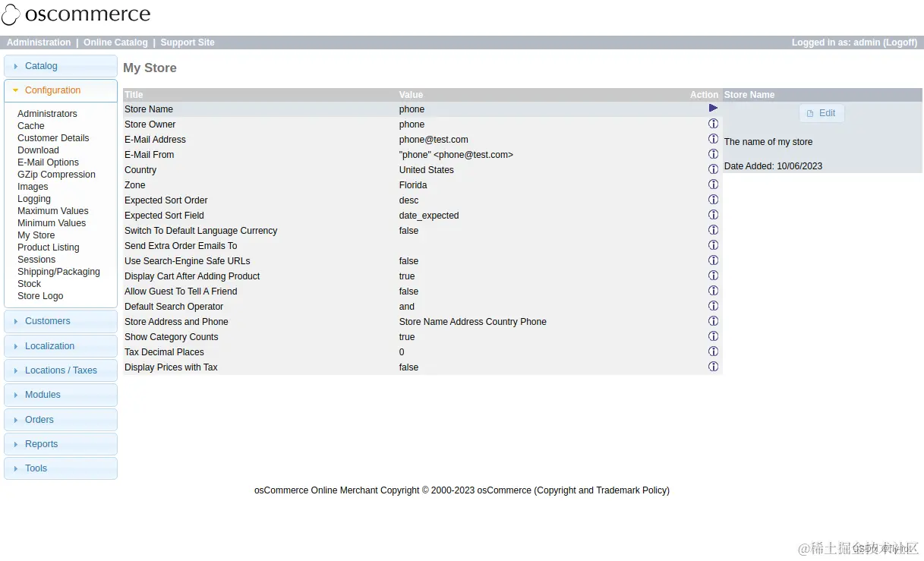Click info icon for Send Extra Order Emails To
Screen dimensions: 924x561
coord(713,245)
